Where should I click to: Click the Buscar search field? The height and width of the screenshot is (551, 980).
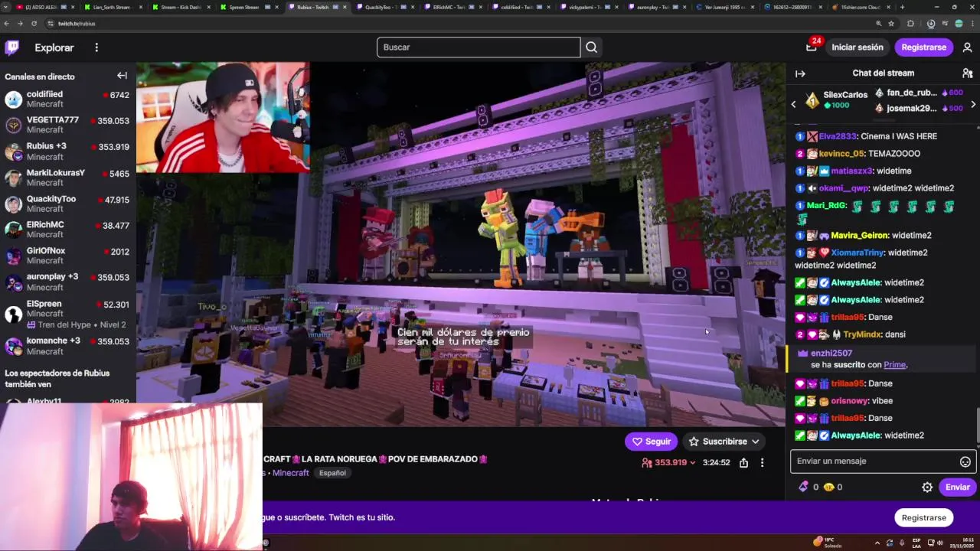click(479, 47)
